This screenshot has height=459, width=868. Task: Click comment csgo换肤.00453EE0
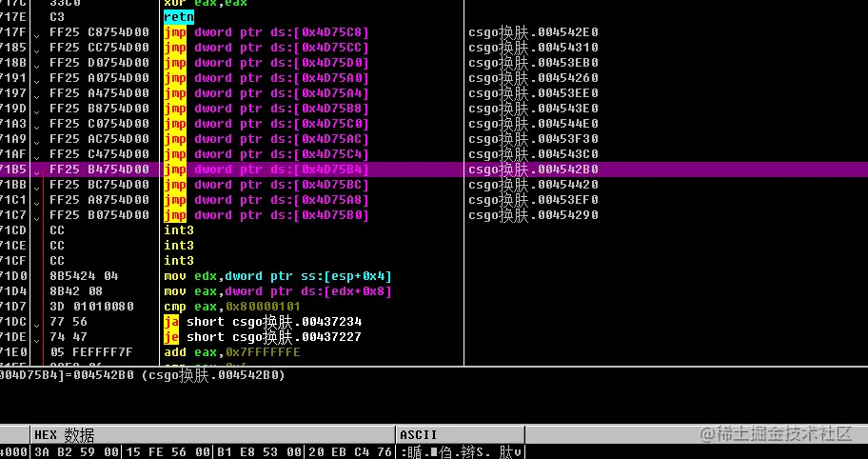point(533,93)
